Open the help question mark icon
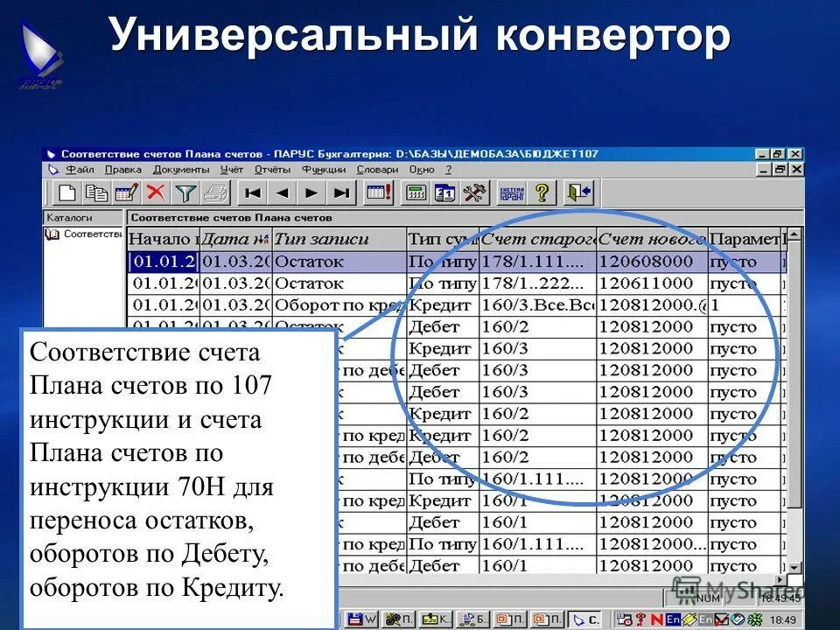Screen dimensions: 840x630 pyautogui.click(x=541, y=192)
